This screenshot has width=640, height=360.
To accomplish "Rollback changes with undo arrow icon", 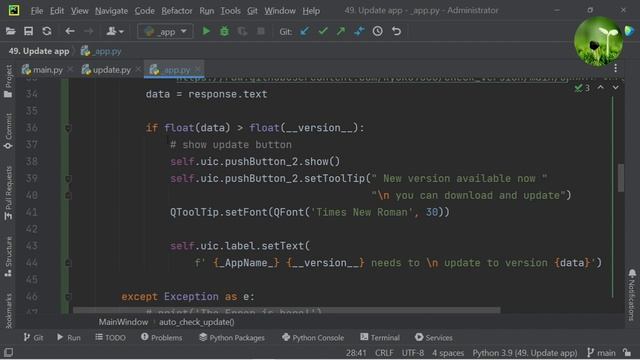I will (396, 31).
